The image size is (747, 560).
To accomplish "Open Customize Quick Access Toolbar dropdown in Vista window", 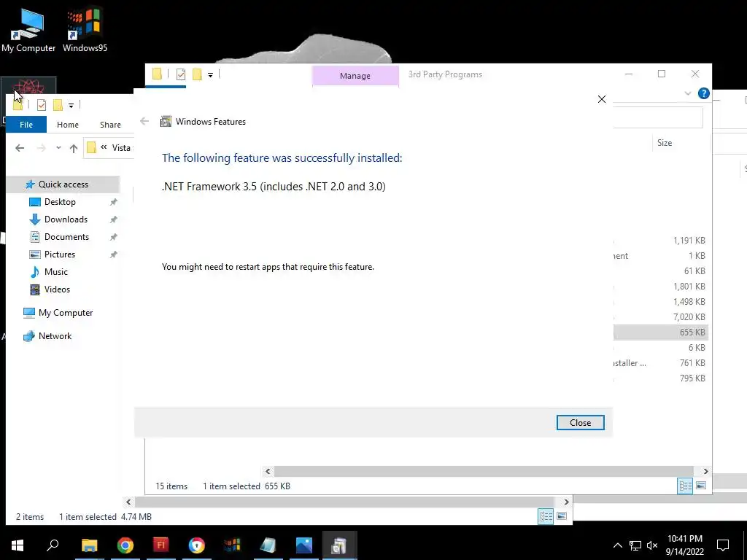I will [x=71, y=105].
